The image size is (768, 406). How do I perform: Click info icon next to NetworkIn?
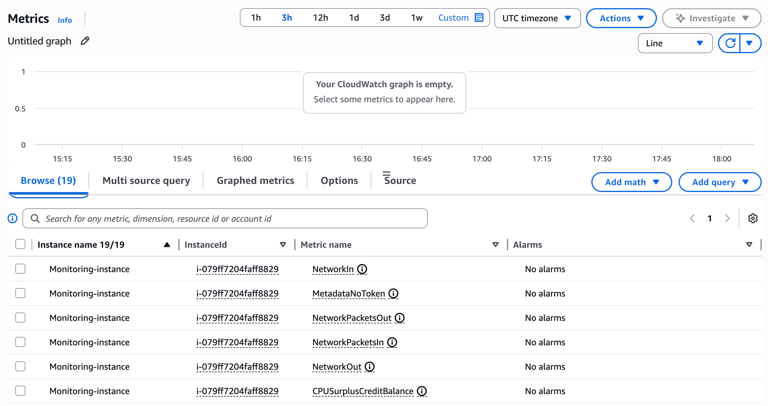point(362,269)
